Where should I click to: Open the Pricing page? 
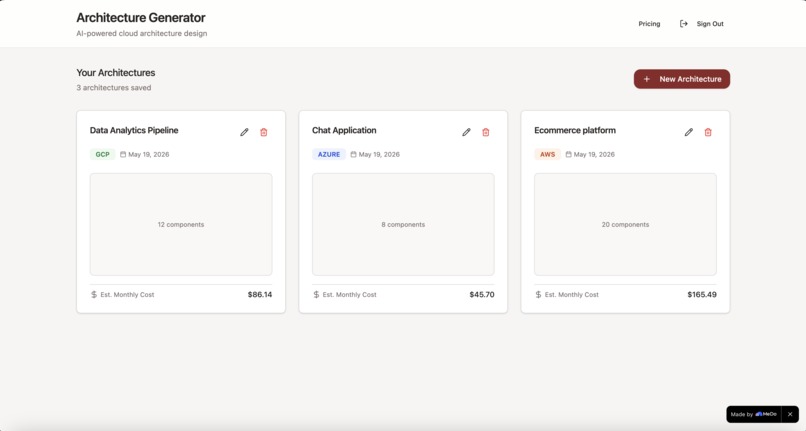(x=649, y=24)
